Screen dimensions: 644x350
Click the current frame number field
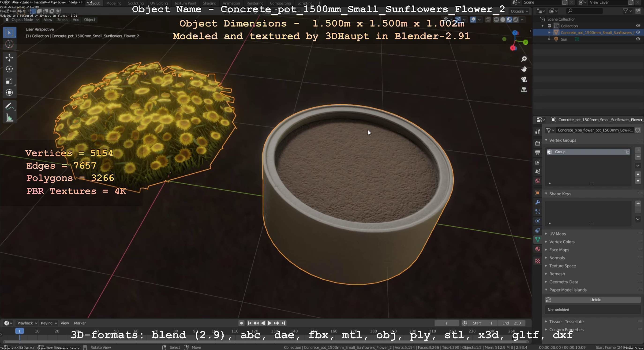446,323
